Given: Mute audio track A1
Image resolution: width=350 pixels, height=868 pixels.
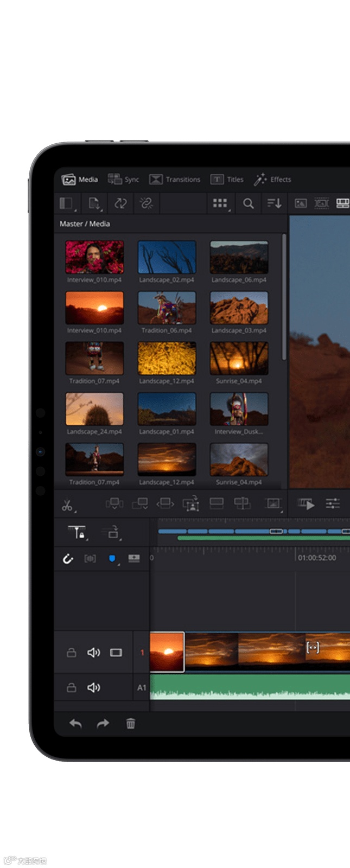Looking at the screenshot, I should (x=93, y=687).
